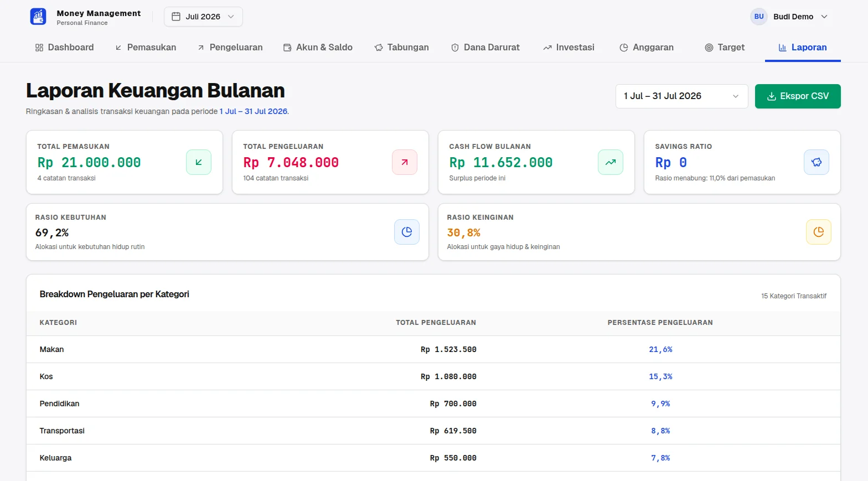Select the Tabungan tab
Image resolution: width=868 pixels, height=481 pixels.
pos(402,48)
